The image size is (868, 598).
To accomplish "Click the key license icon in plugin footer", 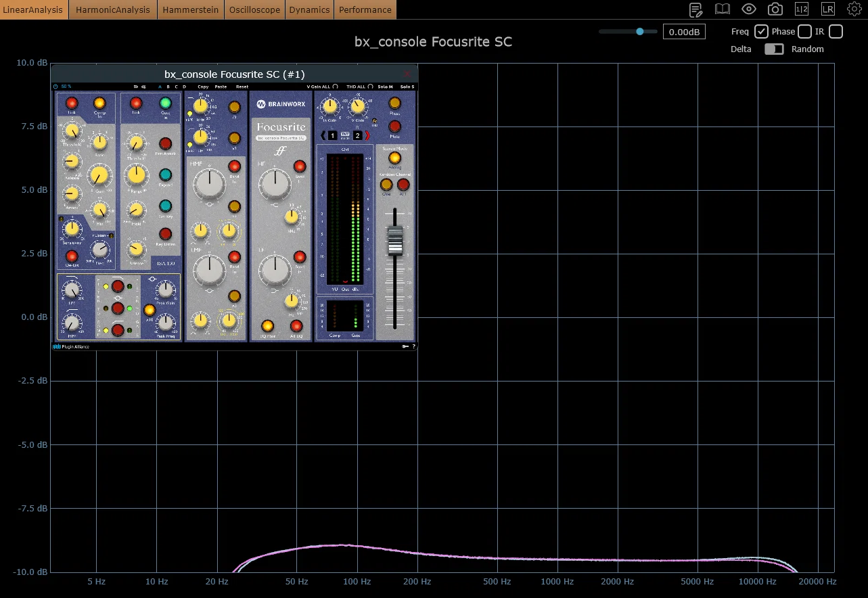I will pos(405,346).
